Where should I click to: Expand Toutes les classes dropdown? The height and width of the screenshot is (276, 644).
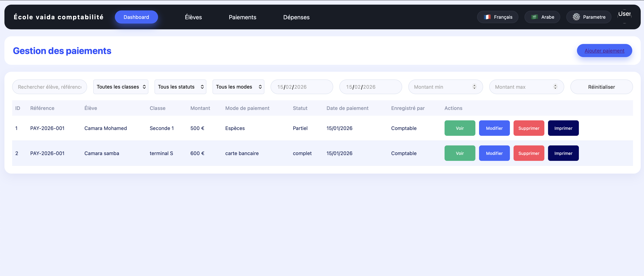pyautogui.click(x=121, y=87)
